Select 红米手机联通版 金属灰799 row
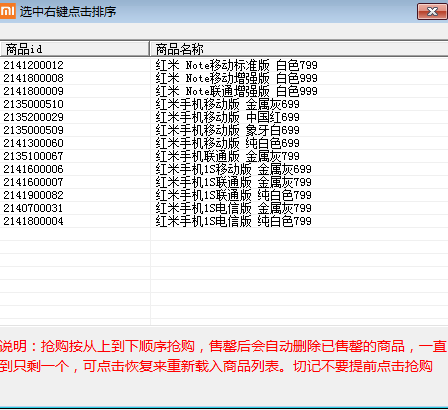The image size is (448, 410). pos(224,156)
